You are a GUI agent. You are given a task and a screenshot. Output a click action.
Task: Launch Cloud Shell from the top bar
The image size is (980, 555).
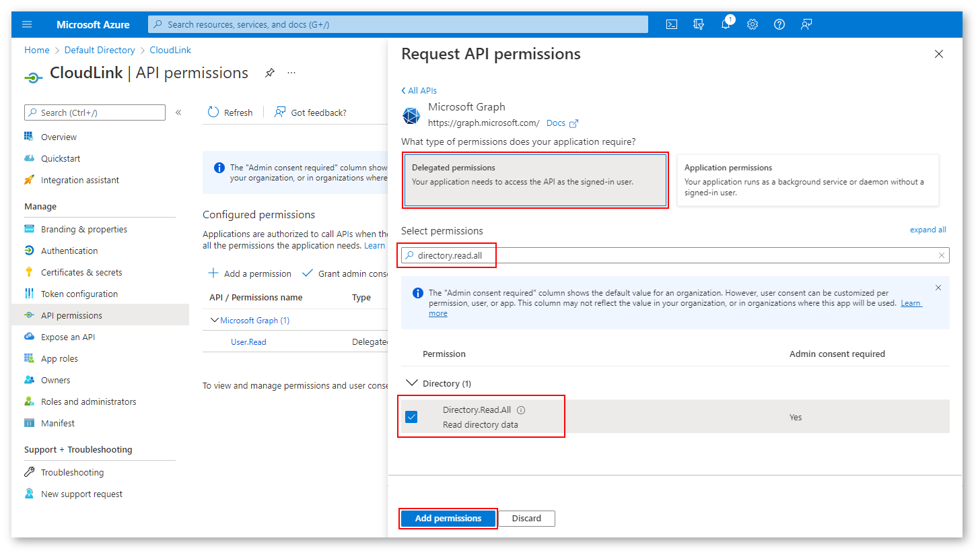coord(672,24)
